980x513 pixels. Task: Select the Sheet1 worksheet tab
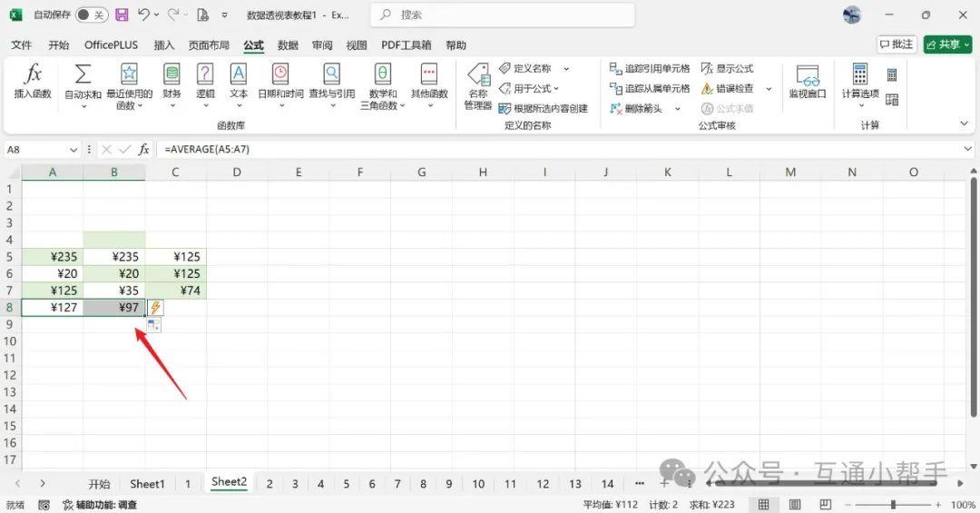coord(147,484)
